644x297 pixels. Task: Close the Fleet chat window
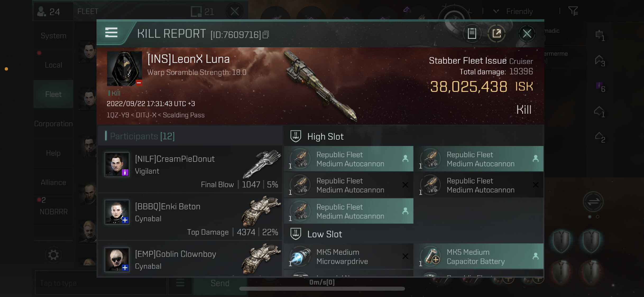point(234,12)
